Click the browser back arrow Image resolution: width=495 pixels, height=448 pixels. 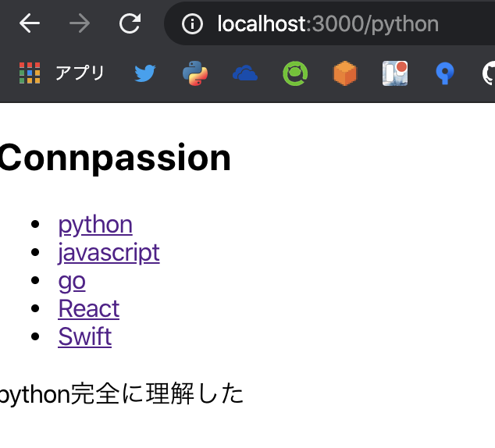(x=30, y=23)
